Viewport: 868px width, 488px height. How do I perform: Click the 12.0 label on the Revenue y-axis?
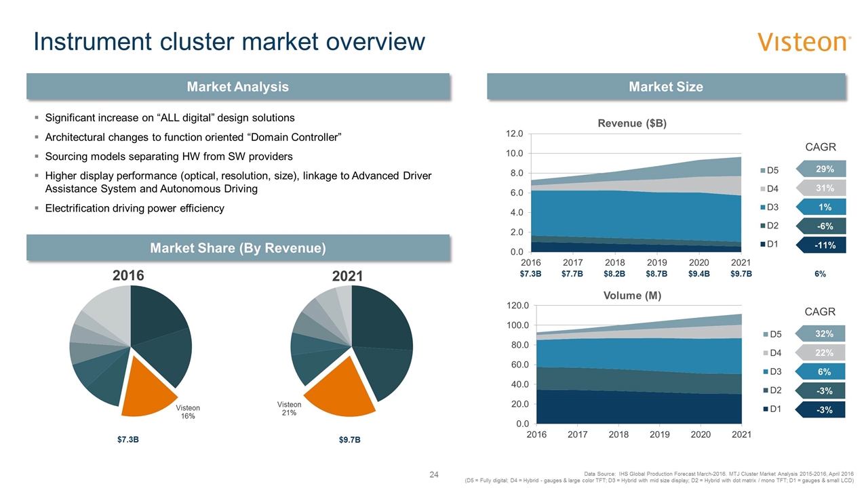coord(514,134)
